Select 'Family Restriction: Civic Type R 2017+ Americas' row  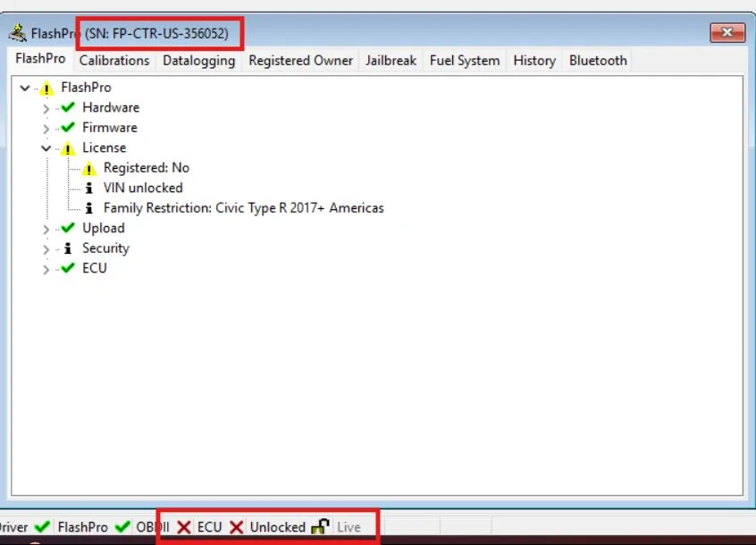[x=243, y=208]
